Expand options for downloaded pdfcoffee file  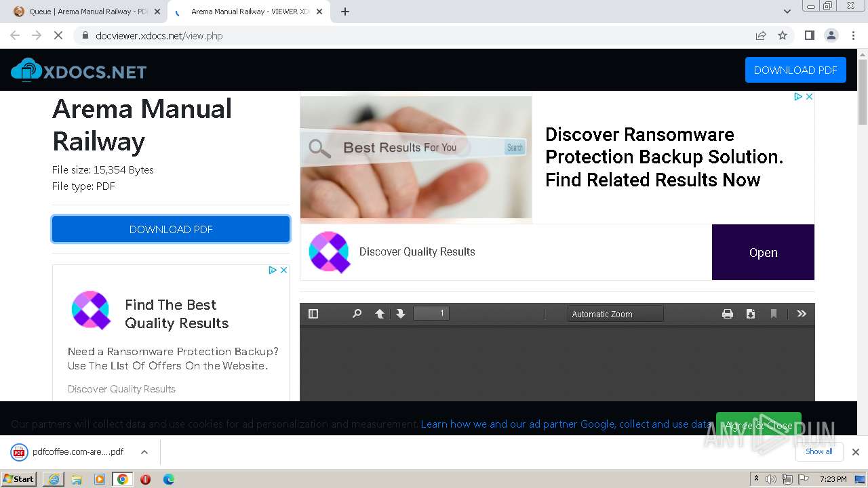pos(144,452)
